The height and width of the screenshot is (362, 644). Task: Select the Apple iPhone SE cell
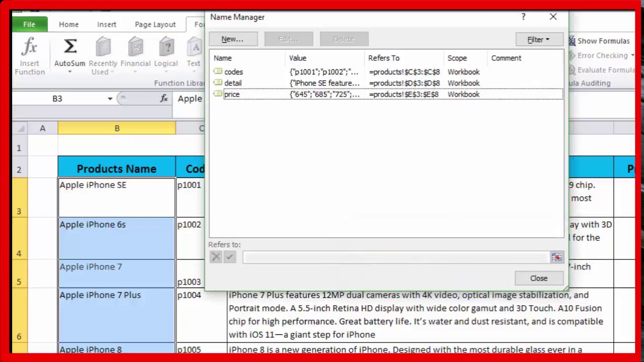pyautogui.click(x=117, y=198)
